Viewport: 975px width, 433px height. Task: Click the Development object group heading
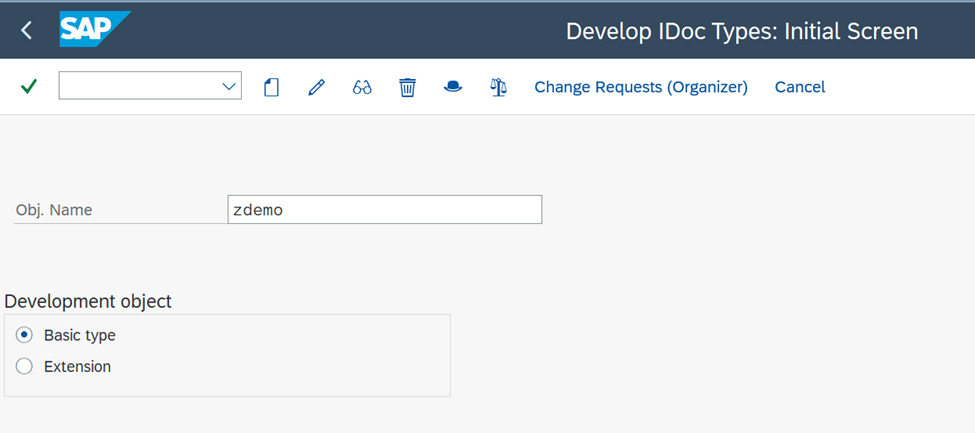click(x=88, y=302)
